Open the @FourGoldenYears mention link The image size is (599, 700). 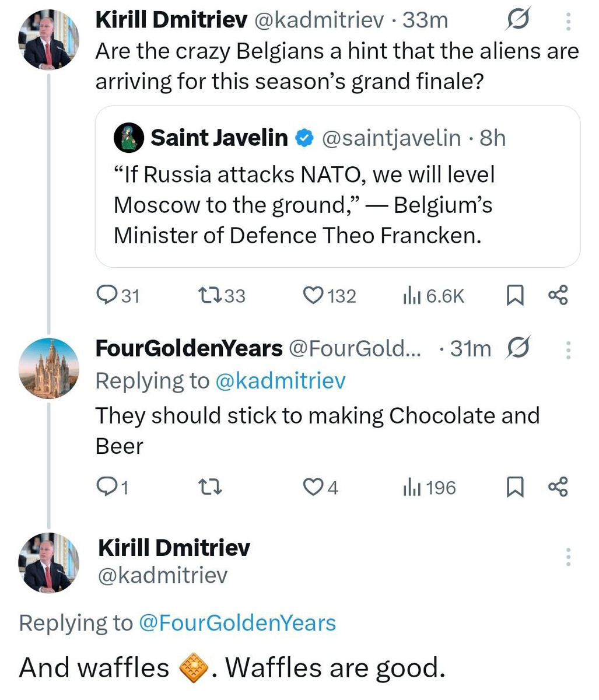tap(237, 623)
